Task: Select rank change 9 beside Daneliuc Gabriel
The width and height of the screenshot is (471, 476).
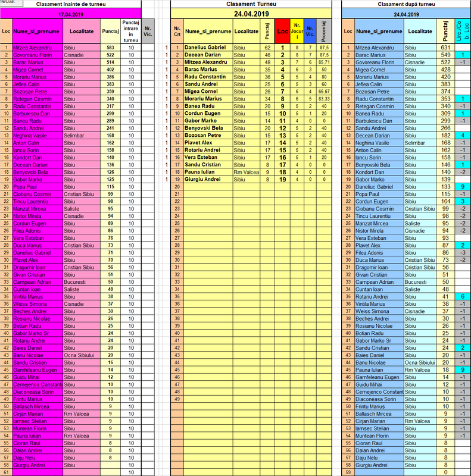Action: [x=463, y=187]
